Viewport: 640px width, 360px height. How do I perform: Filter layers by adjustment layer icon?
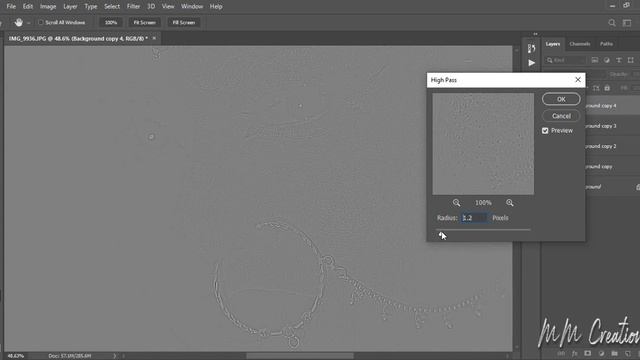click(x=607, y=60)
